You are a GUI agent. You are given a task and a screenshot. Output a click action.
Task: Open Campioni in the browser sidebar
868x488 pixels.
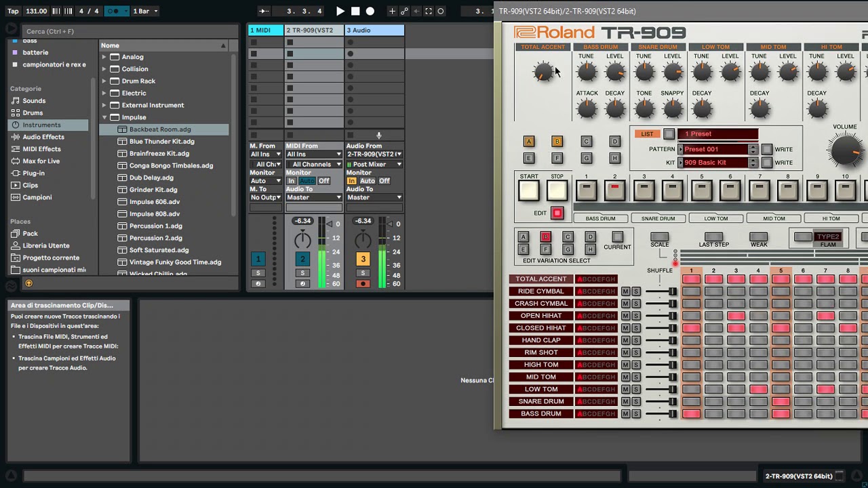coord(37,197)
